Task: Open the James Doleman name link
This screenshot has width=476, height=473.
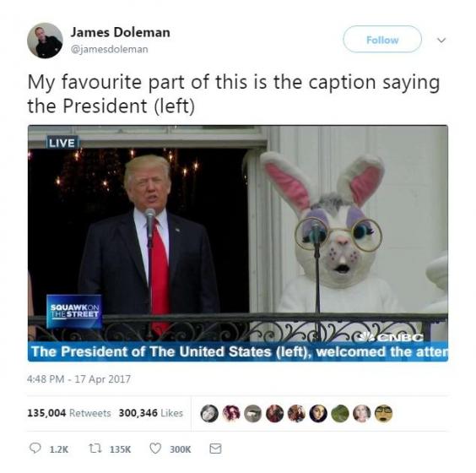Action: [x=120, y=32]
